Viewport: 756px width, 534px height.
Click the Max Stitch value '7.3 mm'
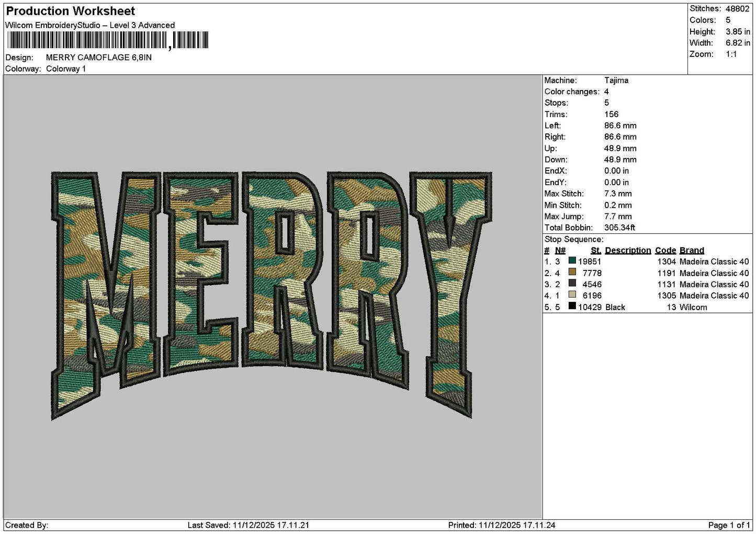tap(618, 194)
